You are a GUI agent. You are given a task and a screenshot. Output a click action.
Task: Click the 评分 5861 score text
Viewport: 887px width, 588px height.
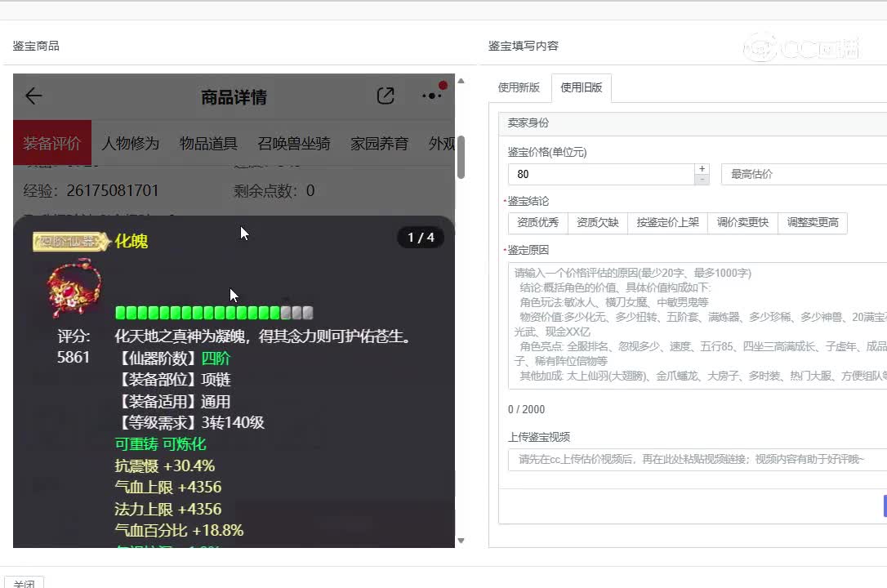[74, 346]
